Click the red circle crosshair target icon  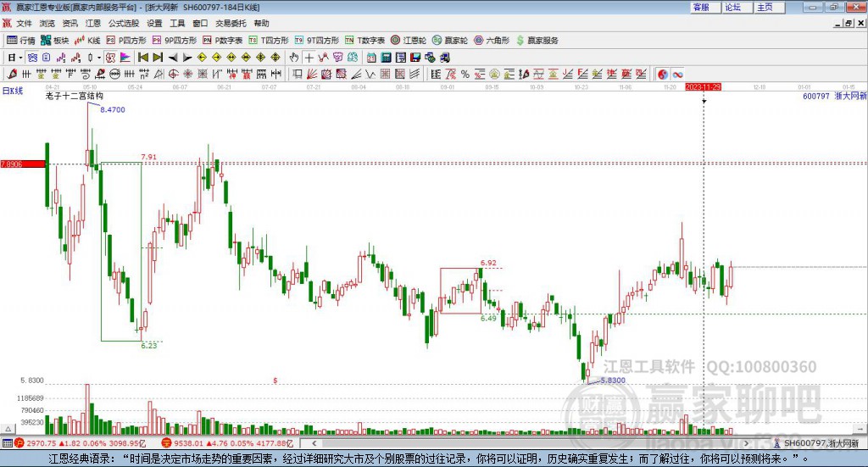173,74
